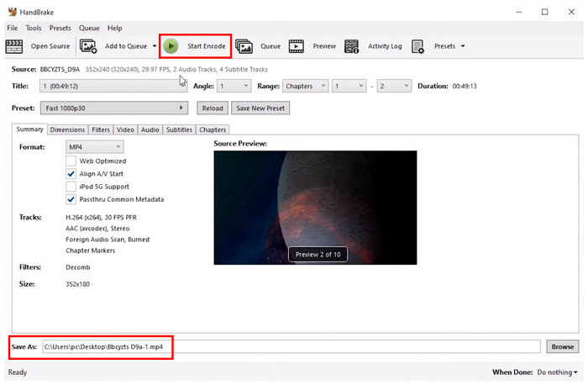The height and width of the screenshot is (385, 588).
Task: Toggle Passthru Common Metadata checkbox
Action: (71, 199)
